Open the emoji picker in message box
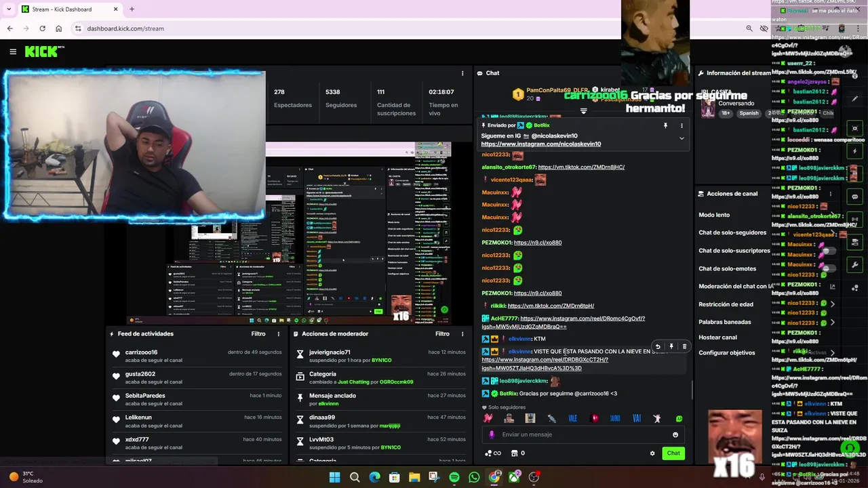868x488 pixels. point(675,434)
